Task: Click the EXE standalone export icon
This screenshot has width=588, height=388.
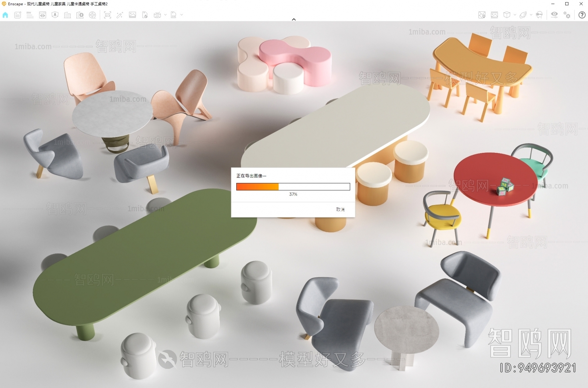Action: coord(173,15)
